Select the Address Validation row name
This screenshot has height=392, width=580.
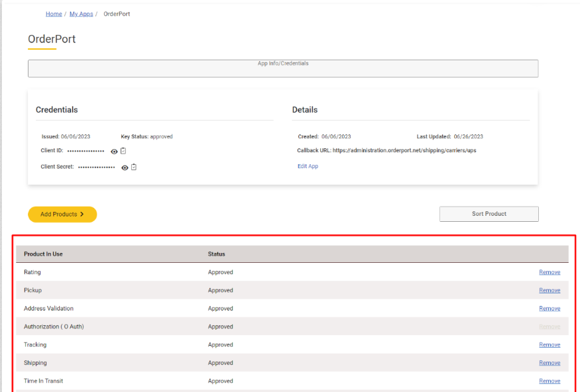click(48, 309)
